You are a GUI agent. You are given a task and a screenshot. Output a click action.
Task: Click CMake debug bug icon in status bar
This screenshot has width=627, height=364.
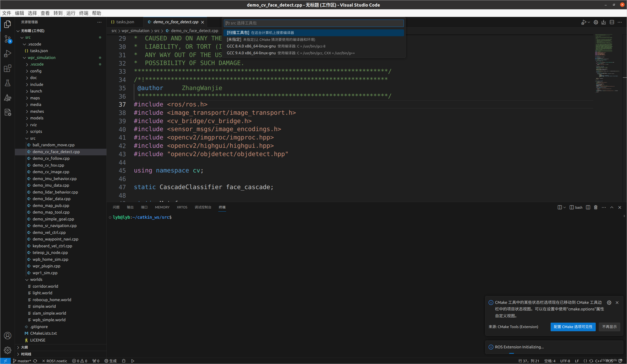tap(124, 361)
